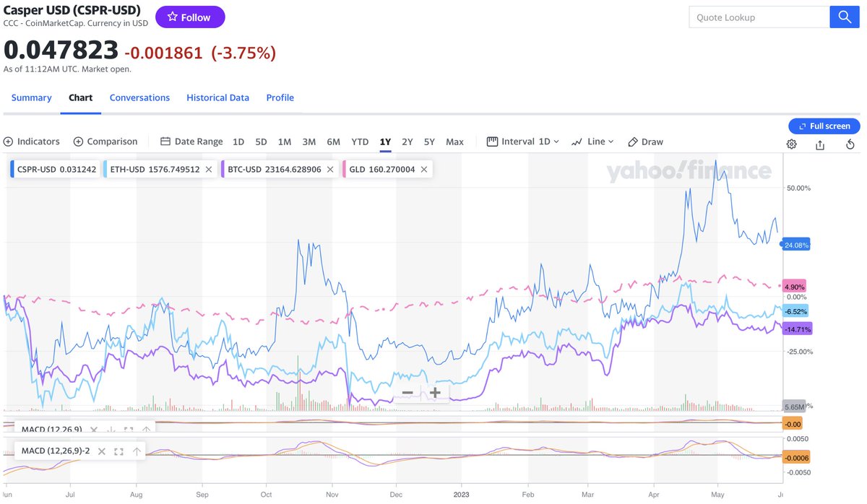Add Indicators with the plus icon
This screenshot has height=504, width=867.
pos(31,142)
